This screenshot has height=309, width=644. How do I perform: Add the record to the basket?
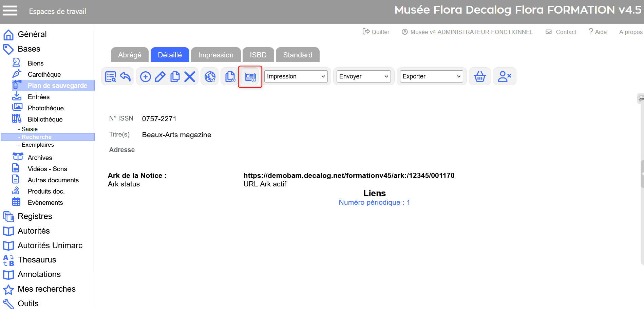click(480, 76)
